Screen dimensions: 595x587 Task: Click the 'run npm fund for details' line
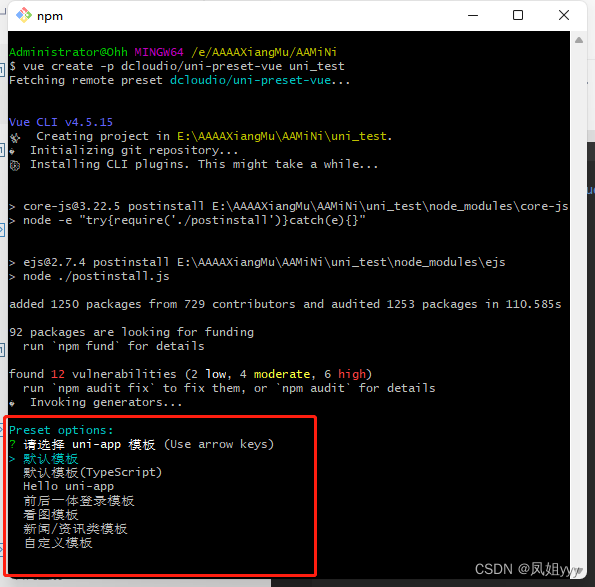(x=113, y=346)
